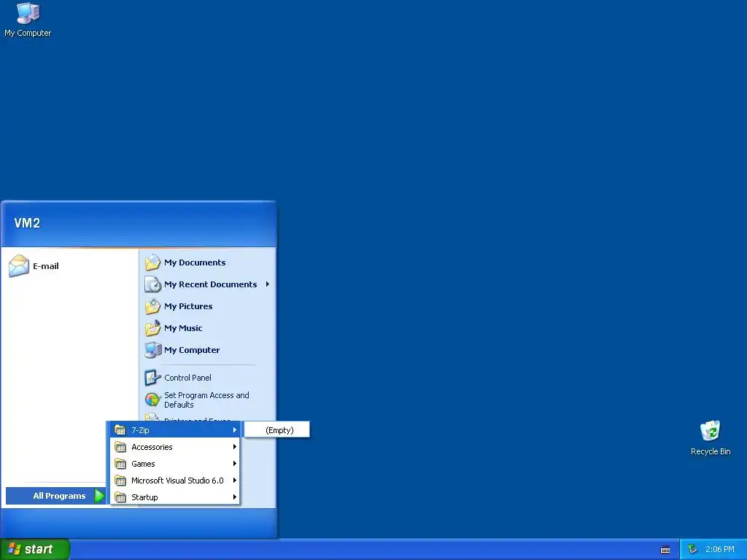Open the Accessories menu item

(175, 447)
